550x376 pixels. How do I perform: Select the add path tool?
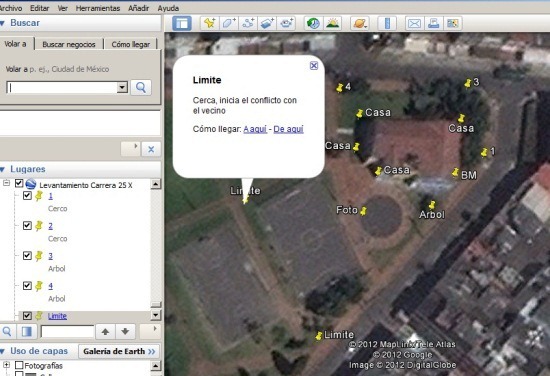[248, 24]
